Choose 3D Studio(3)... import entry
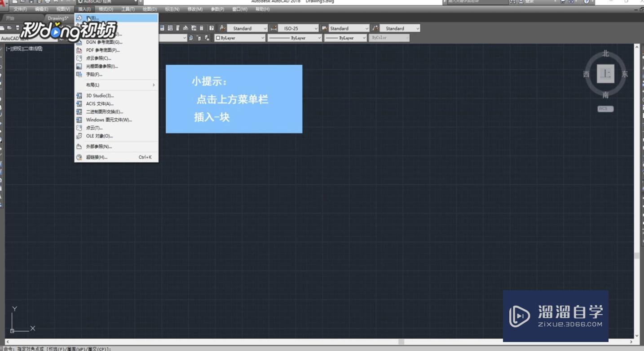 click(116, 96)
